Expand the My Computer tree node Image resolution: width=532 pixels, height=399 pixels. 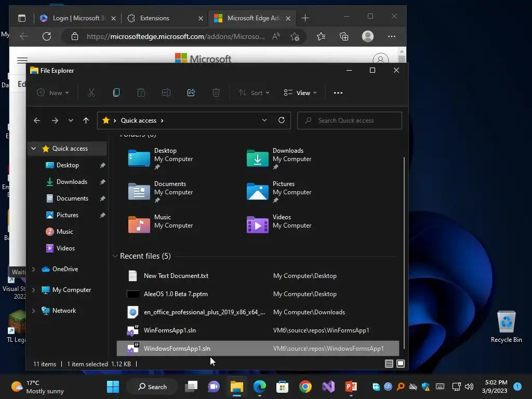[34, 290]
